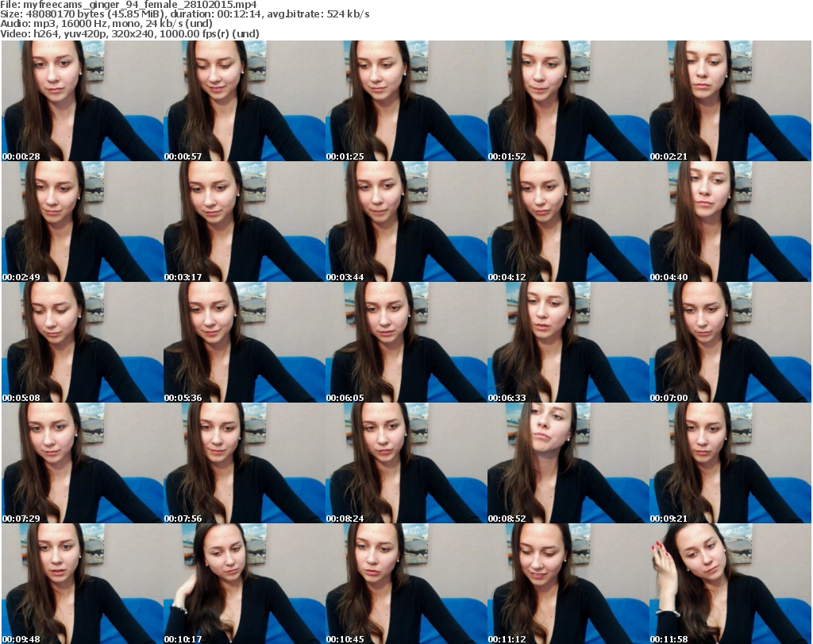Viewport: 813px width, 644px height.
Task: Open the frame timestamped 00:03:44
Action: pyautogui.click(x=406, y=222)
